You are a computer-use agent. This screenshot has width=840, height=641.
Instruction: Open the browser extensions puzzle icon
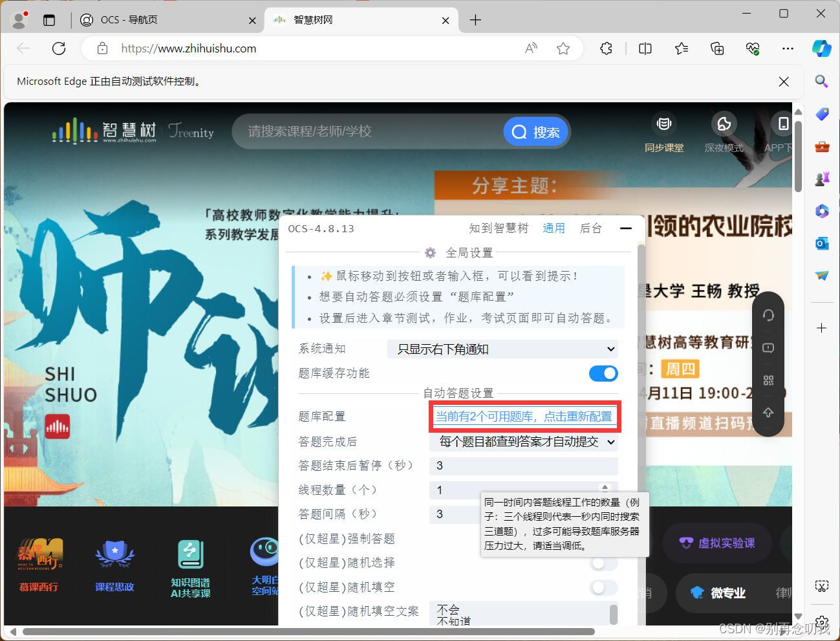pos(606,49)
